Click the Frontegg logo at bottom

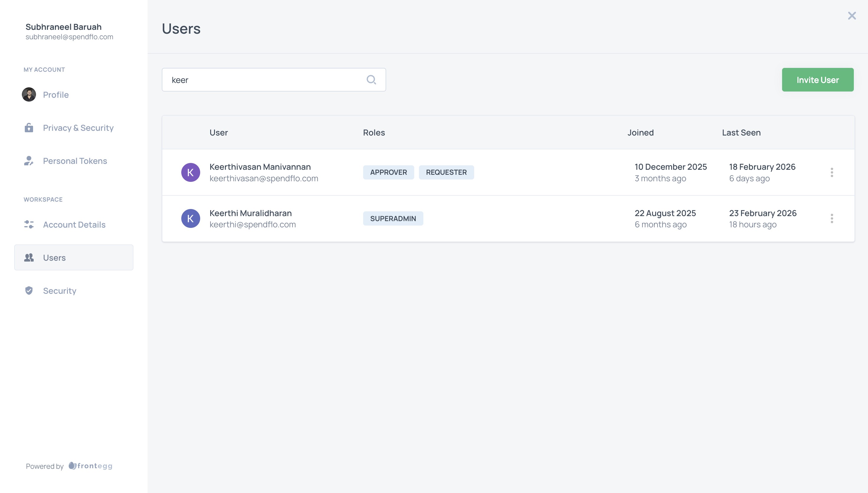coord(90,466)
